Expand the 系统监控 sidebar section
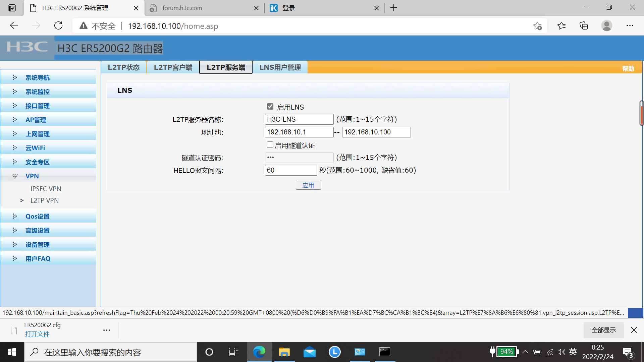The image size is (644, 362). (x=38, y=92)
